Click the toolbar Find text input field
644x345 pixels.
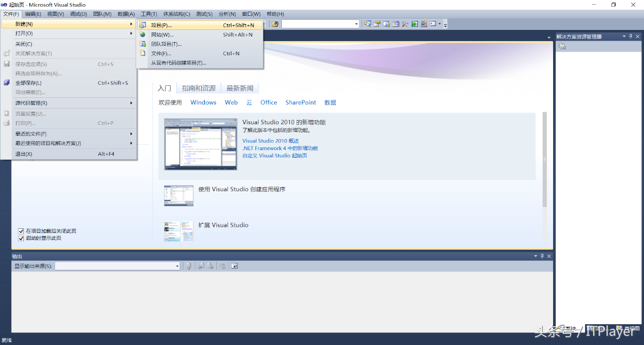point(317,24)
